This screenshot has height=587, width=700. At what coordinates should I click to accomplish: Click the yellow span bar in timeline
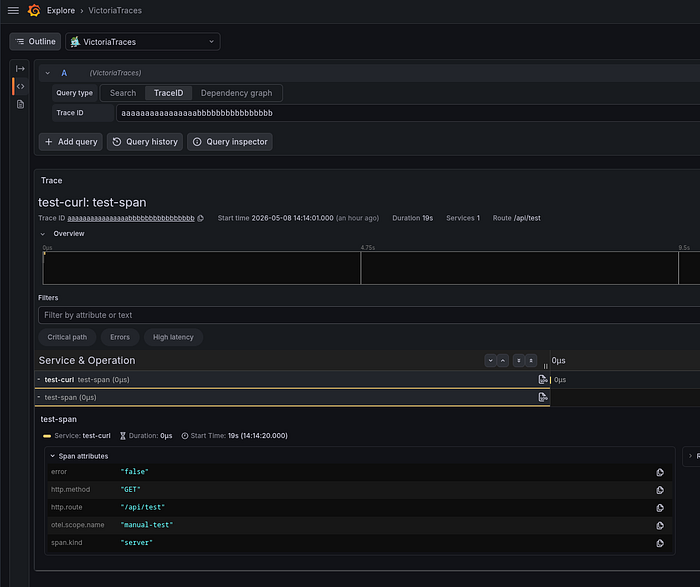pos(550,380)
